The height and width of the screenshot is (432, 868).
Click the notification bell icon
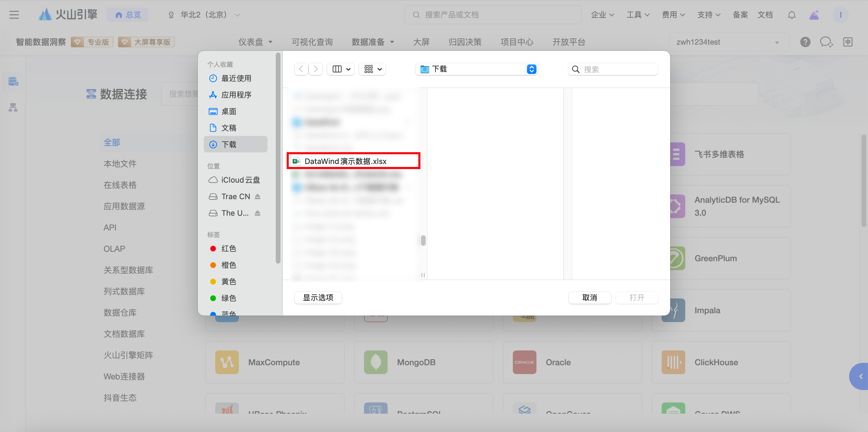click(x=792, y=15)
